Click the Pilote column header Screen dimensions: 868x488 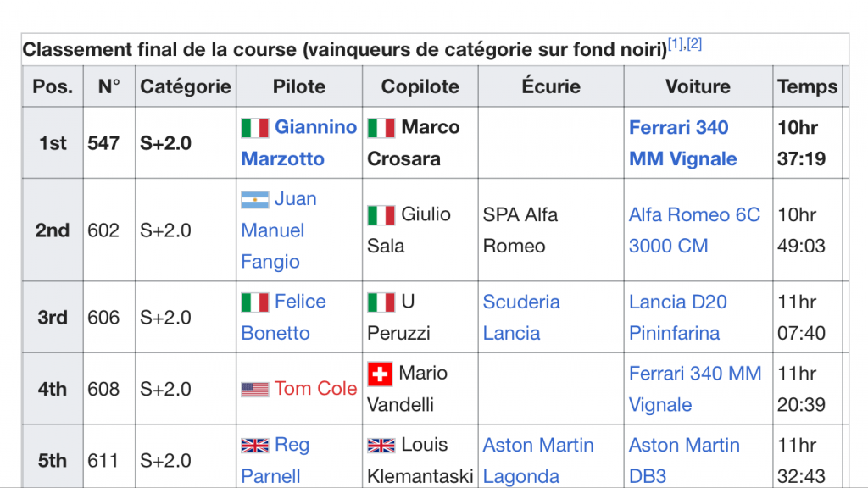299,86
